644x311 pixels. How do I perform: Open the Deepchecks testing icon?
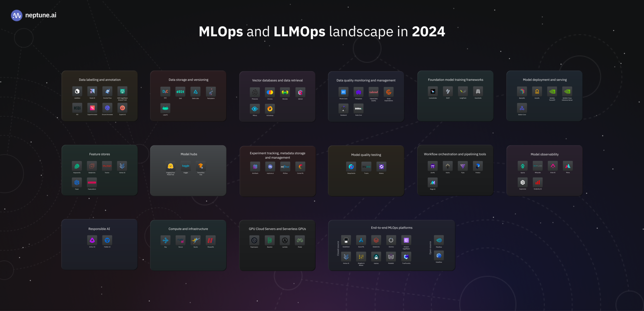point(351,167)
